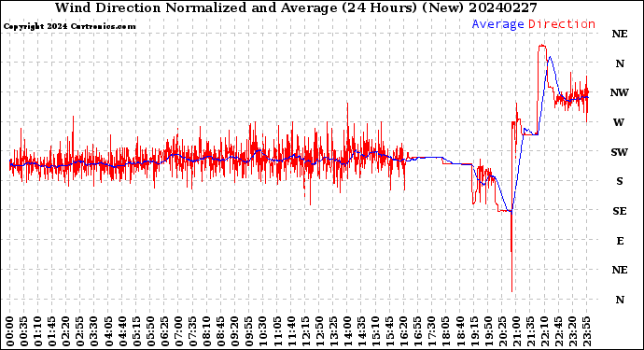
Task: Click the "W" y-axis label
Action: 619,122
